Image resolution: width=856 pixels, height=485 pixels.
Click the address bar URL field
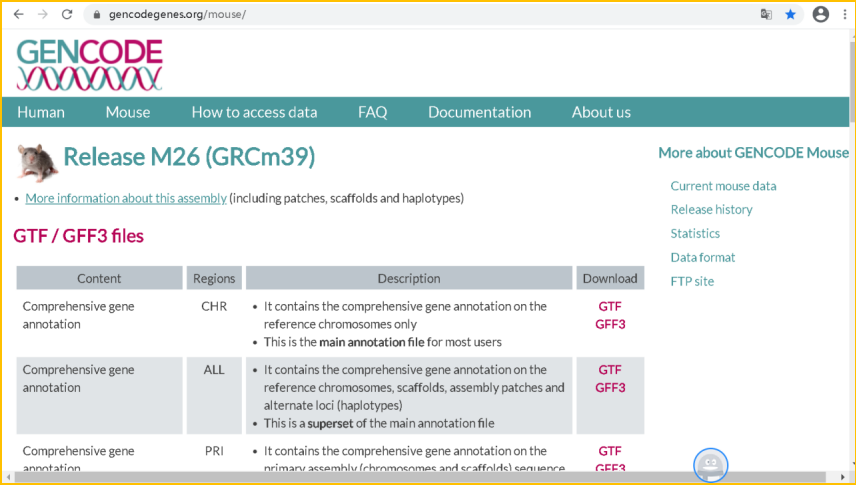click(400, 15)
